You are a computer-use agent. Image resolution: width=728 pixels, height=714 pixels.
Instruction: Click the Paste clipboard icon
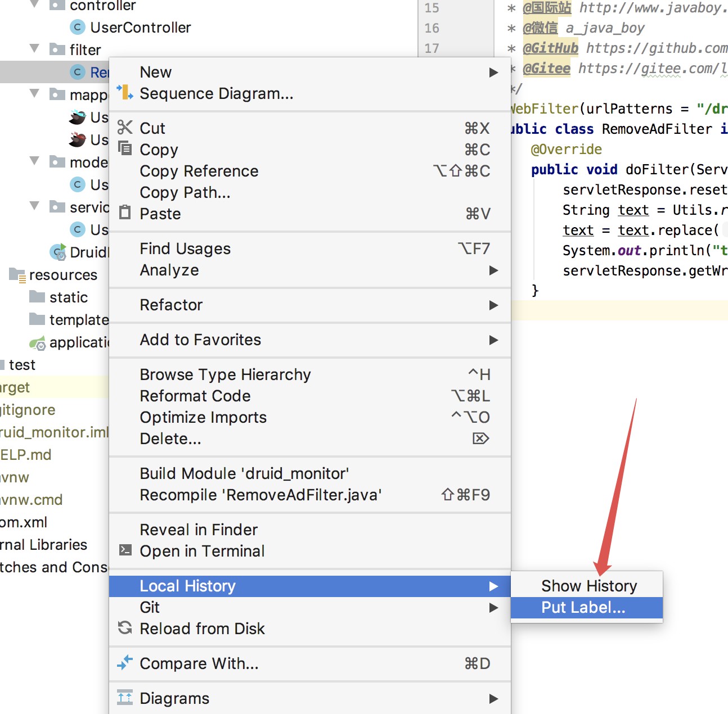click(x=125, y=213)
